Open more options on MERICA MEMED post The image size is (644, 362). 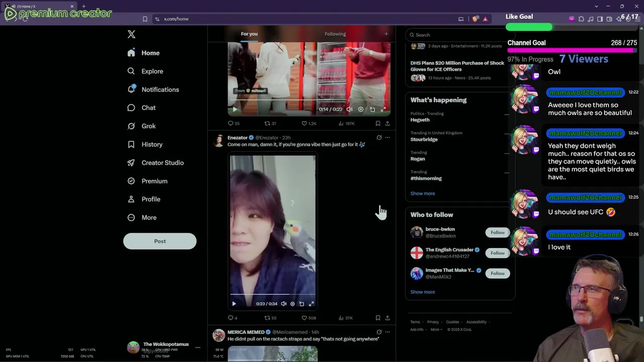[x=387, y=332]
